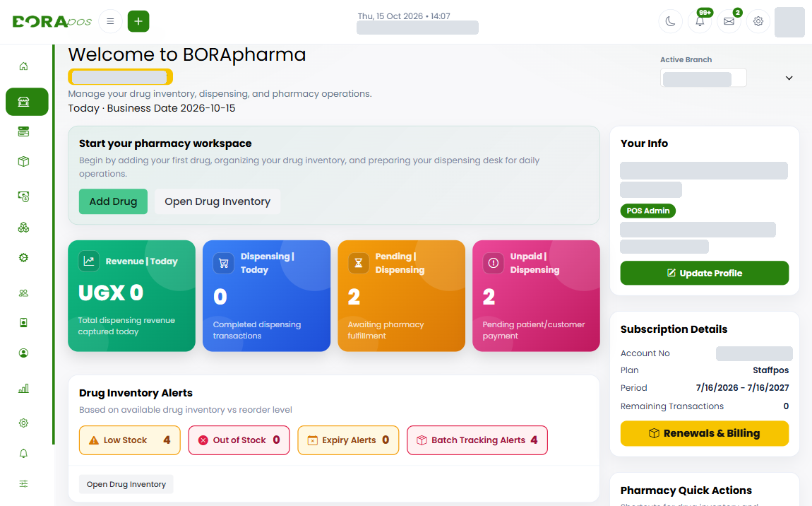Screen dimensions: 812x506
Task: Toggle dark mode moon icon
Action: [x=671, y=21]
